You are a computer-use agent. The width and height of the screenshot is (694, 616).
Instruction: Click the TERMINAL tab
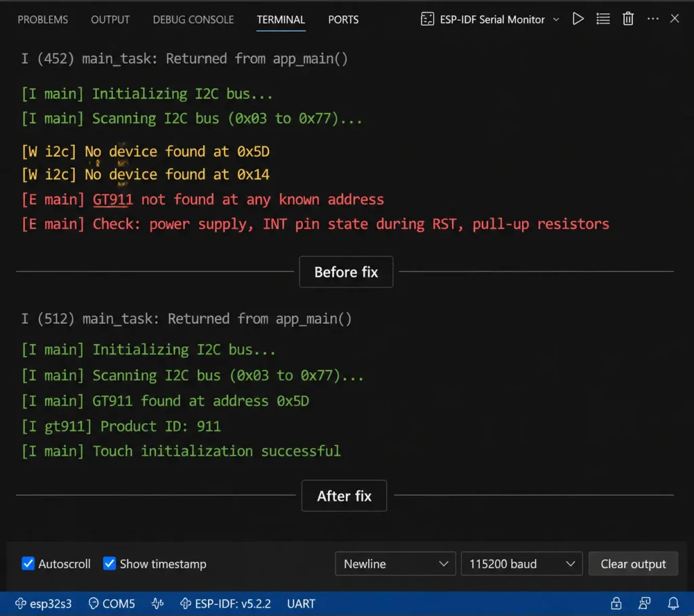point(281,20)
